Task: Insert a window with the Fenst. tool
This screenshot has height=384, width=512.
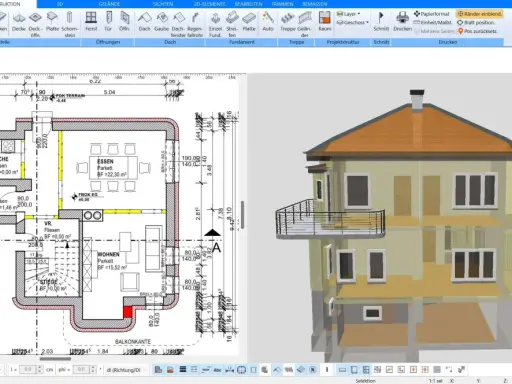Action: [91, 22]
